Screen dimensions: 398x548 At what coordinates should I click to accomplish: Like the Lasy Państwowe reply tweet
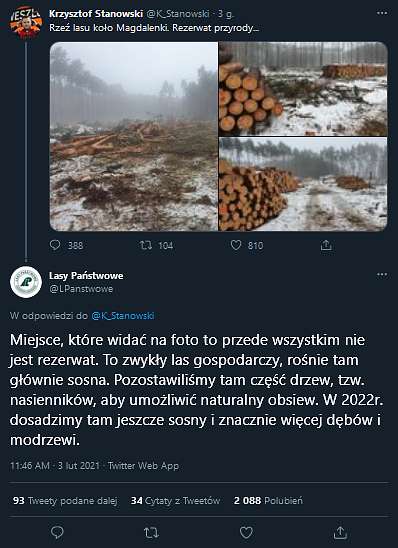click(x=246, y=533)
